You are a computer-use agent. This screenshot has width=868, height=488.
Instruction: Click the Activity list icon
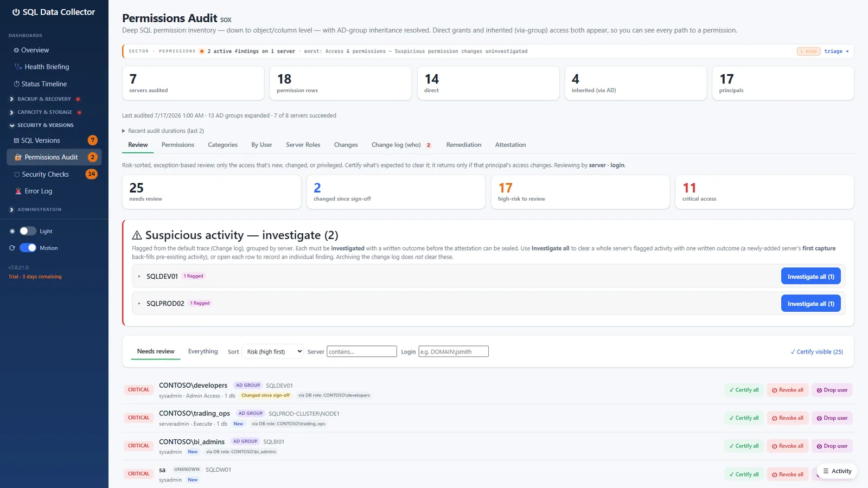point(826,471)
